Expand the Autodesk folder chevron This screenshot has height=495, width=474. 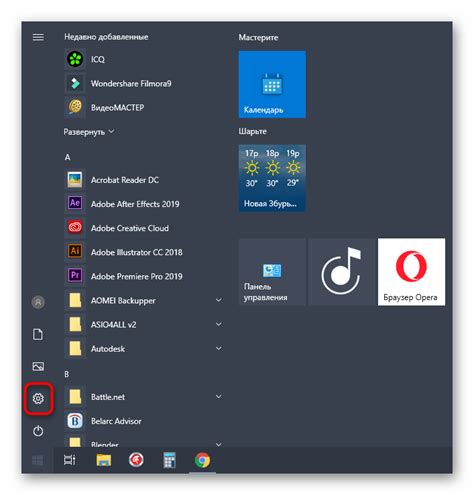(x=219, y=348)
